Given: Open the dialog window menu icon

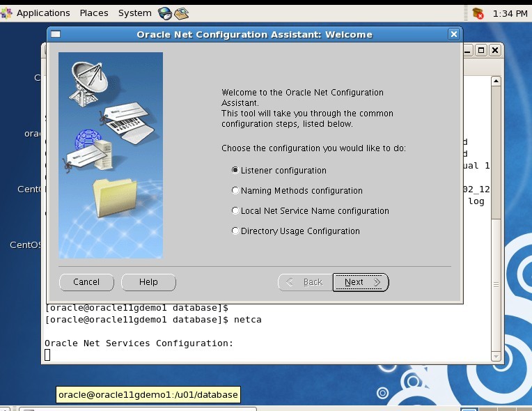Looking at the screenshot, I should point(56,34).
